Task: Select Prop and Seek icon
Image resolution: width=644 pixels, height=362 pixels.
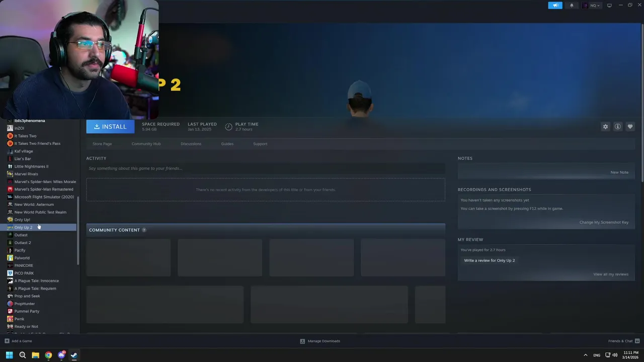Action: (10, 296)
